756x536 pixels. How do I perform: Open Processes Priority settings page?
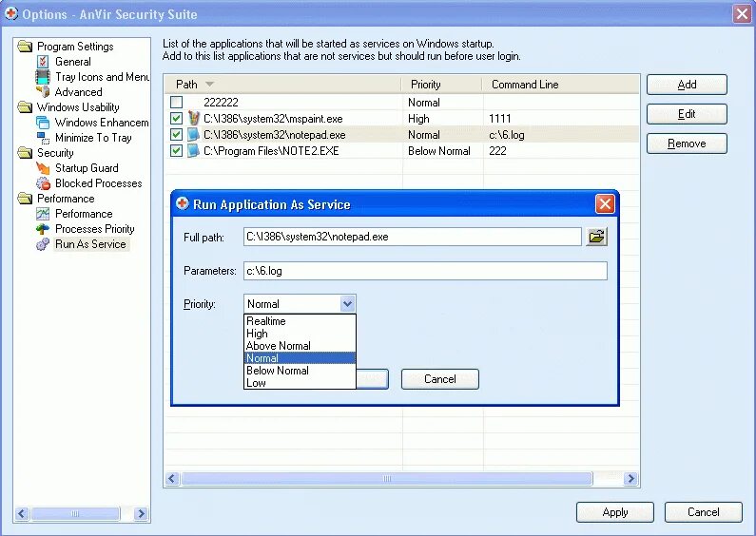[x=95, y=229]
